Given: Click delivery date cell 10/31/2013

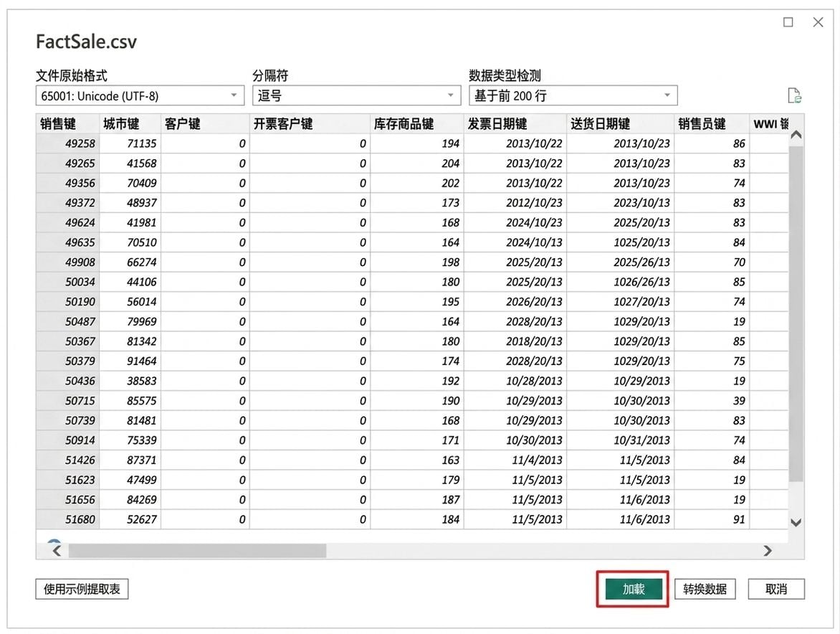Looking at the screenshot, I should (x=621, y=440).
